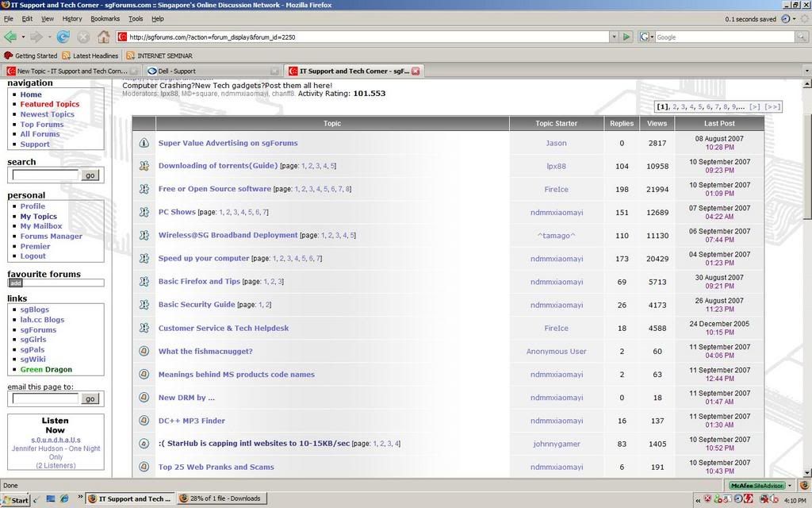
Task: Go to the browser Home page
Action: click(x=103, y=37)
